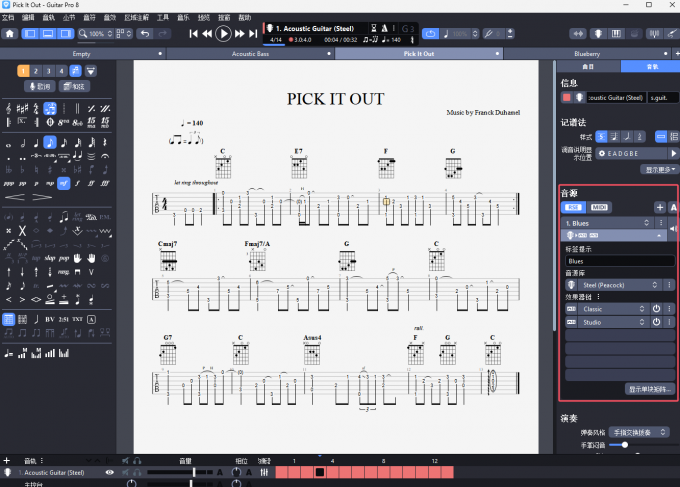680x487 pixels.
Task: Switch to MIDI sound mode
Action: pyautogui.click(x=599, y=207)
